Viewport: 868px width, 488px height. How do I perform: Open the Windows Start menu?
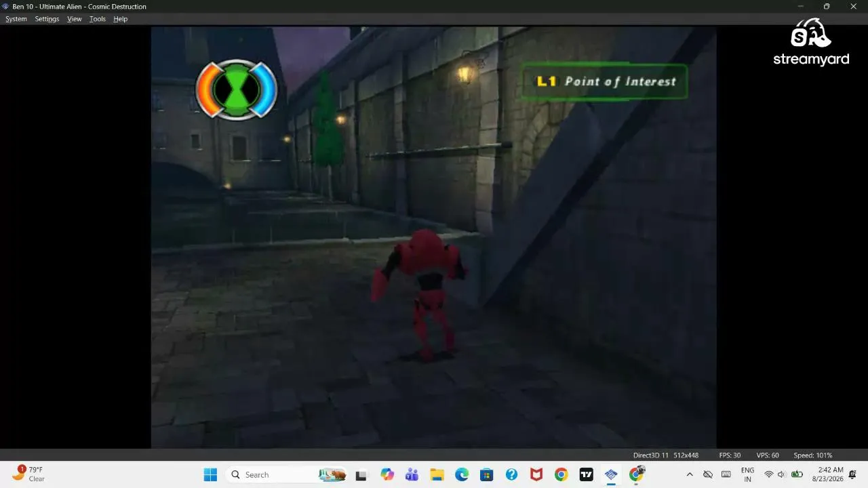pyautogui.click(x=210, y=474)
